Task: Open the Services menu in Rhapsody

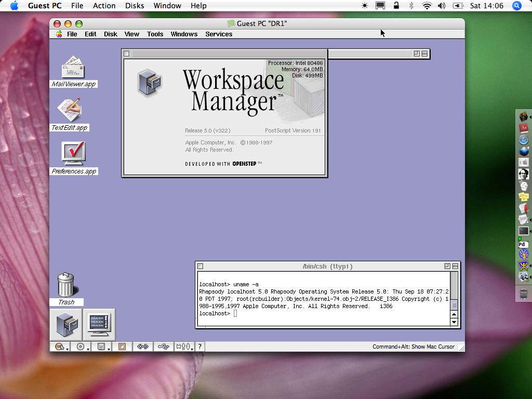Action: tap(219, 34)
